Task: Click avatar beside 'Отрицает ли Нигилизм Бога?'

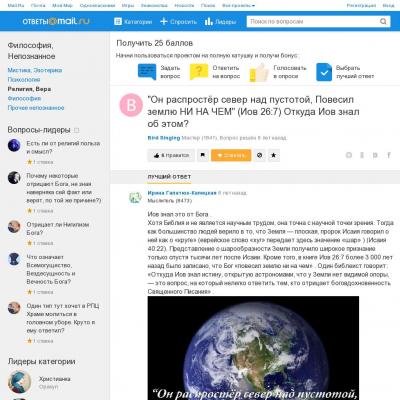Action: point(14,227)
